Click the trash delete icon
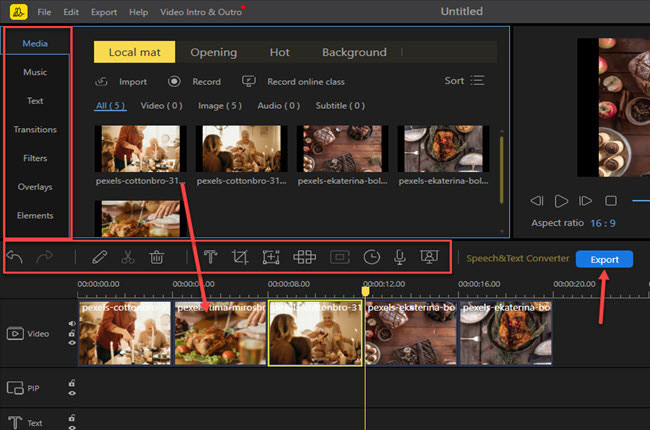This screenshot has height=430, width=650. click(157, 257)
